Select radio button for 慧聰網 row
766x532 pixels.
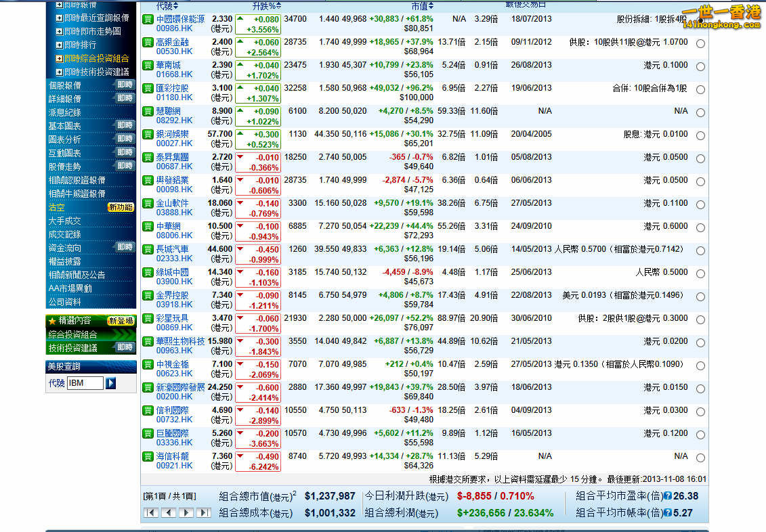700,113
